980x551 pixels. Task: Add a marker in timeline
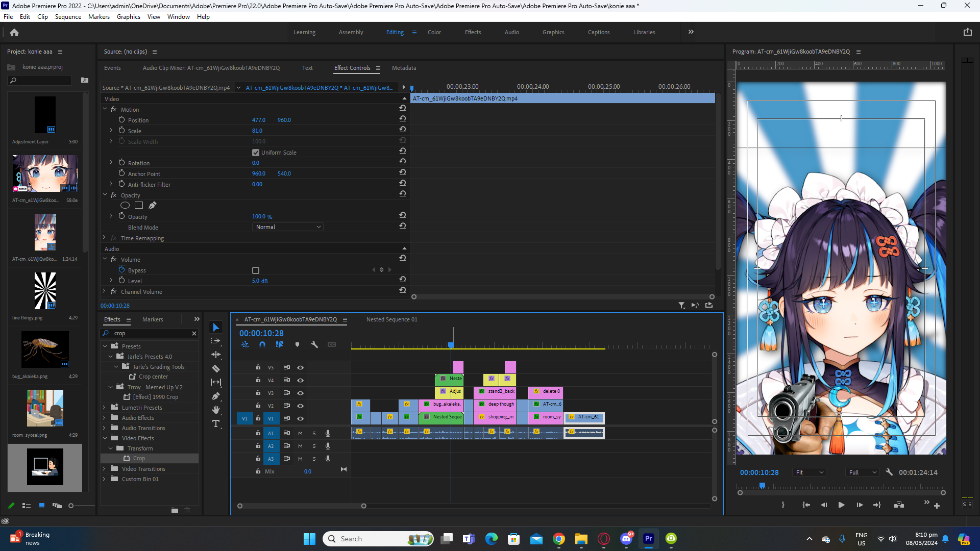(x=297, y=344)
